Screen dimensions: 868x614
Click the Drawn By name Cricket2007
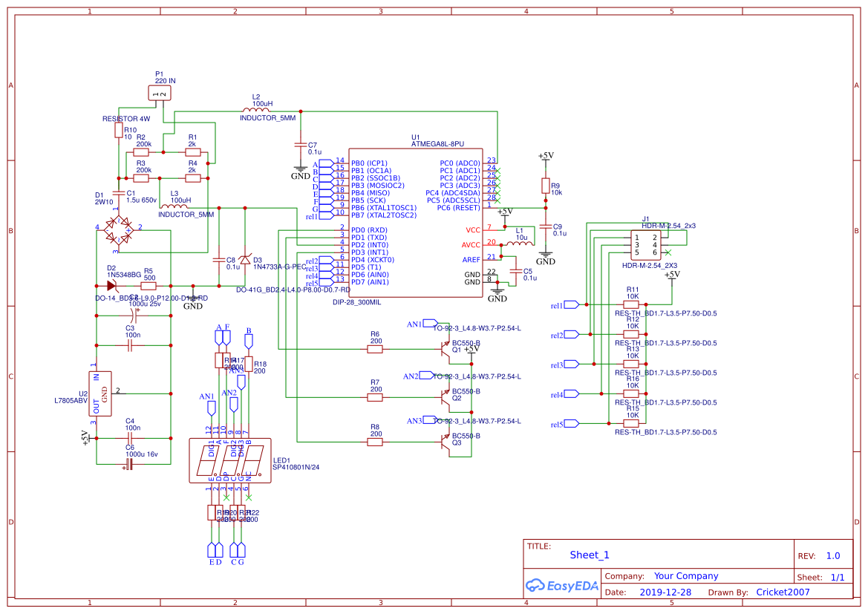783,592
